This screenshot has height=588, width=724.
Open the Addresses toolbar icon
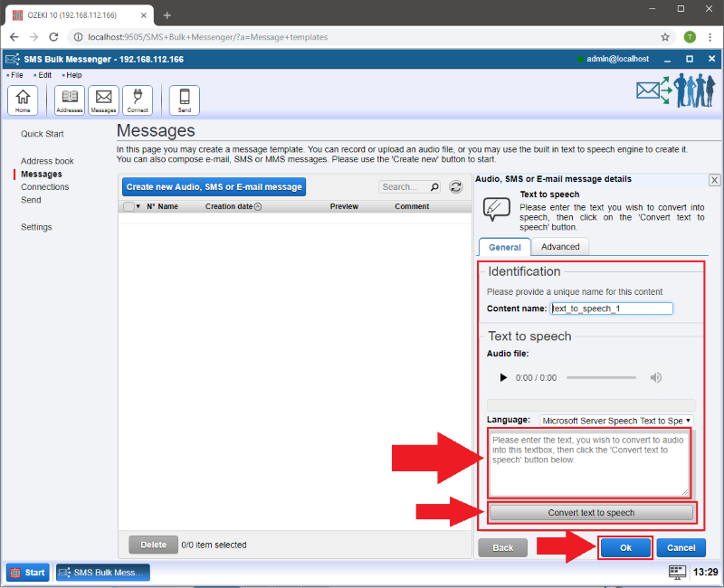(70, 100)
